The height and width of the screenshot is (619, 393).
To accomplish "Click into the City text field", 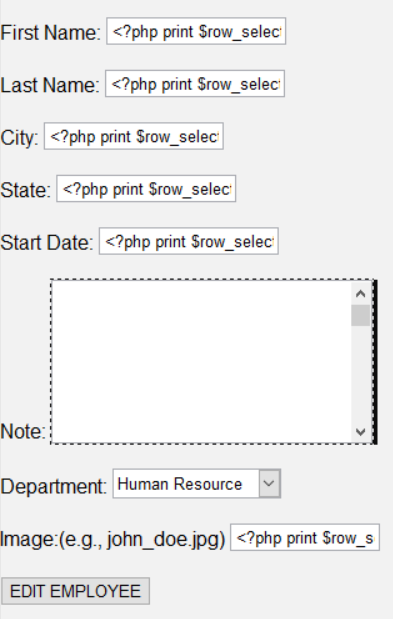I will pyautogui.click(x=134, y=136).
